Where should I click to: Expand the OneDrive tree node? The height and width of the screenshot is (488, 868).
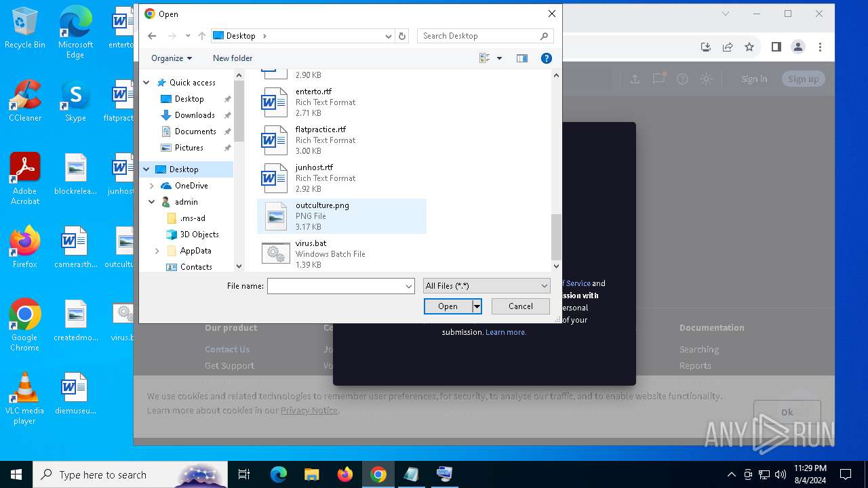point(152,186)
